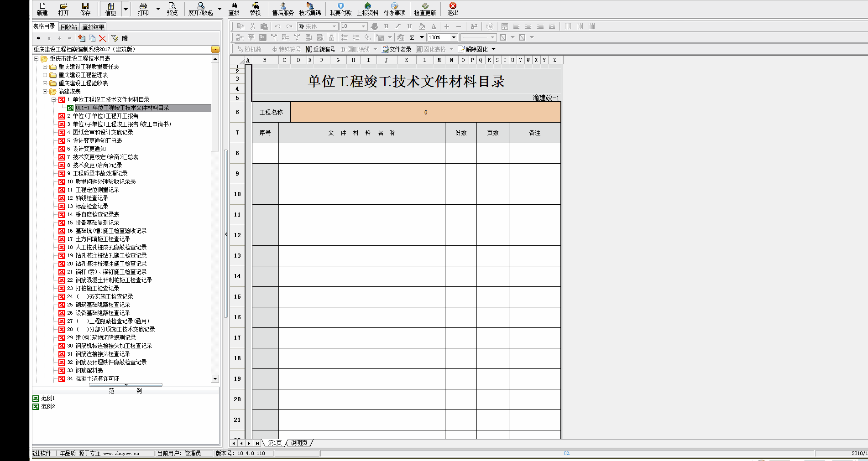Open the 展开/收起 dropdown arrow

(220, 9)
